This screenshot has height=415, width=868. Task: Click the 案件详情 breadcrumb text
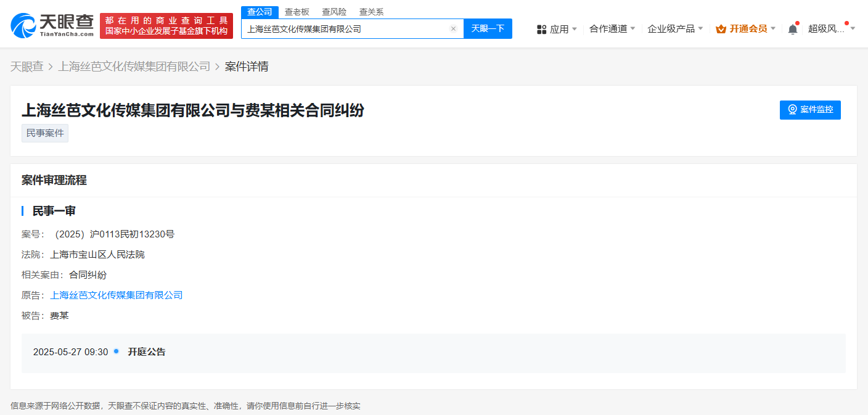pos(247,67)
